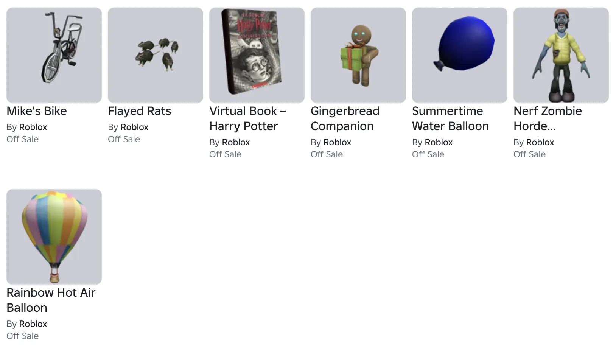Click Roblox creator link under Rainbow Hot Air Balloon

click(x=33, y=324)
